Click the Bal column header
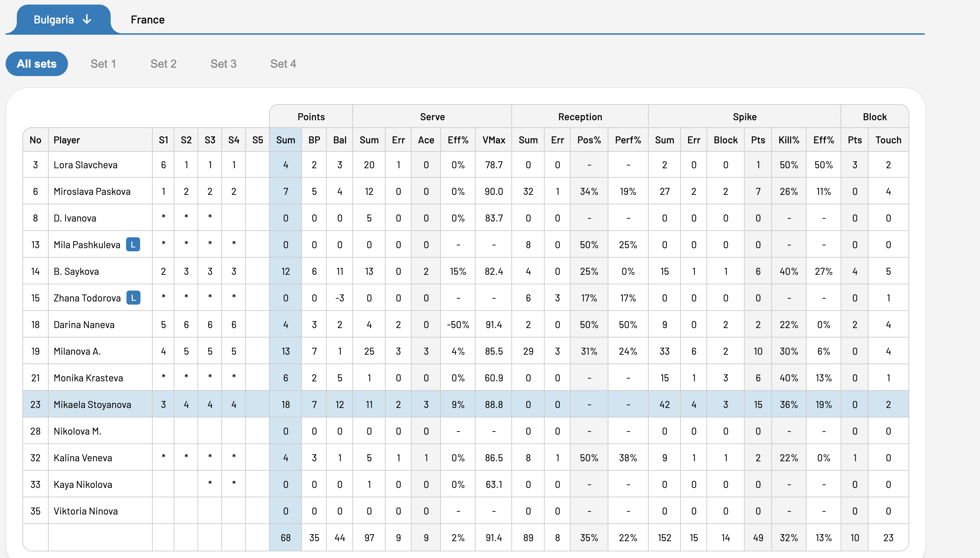980x558 pixels. [x=340, y=140]
